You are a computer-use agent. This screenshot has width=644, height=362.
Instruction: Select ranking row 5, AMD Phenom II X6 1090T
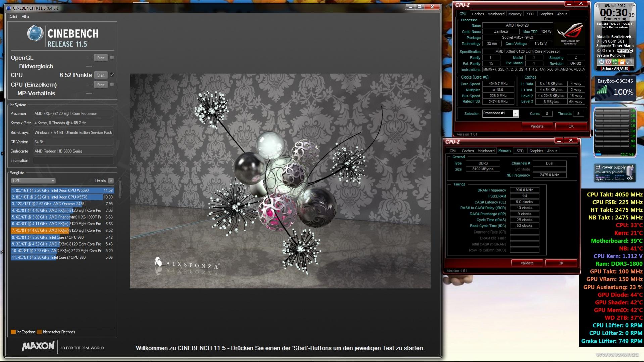[x=62, y=217]
